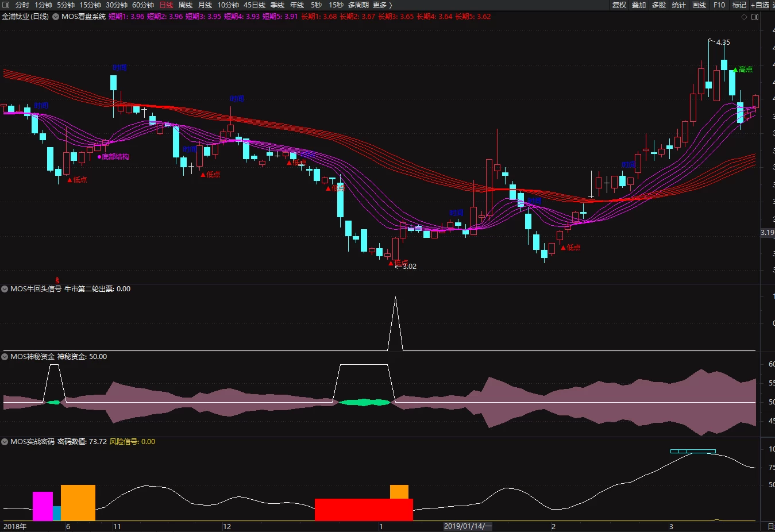Screen dimensions: 775x532
Task: Expand the MOS看盘系统 indicator dropdown
Action: point(56,17)
